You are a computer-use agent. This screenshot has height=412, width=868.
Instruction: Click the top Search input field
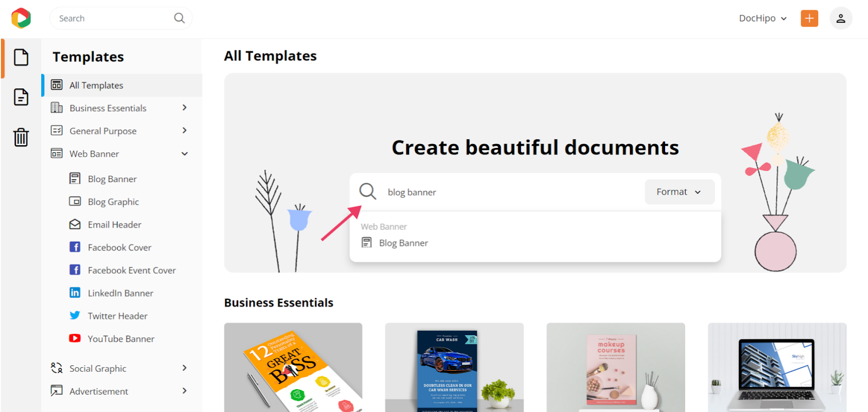tap(120, 18)
